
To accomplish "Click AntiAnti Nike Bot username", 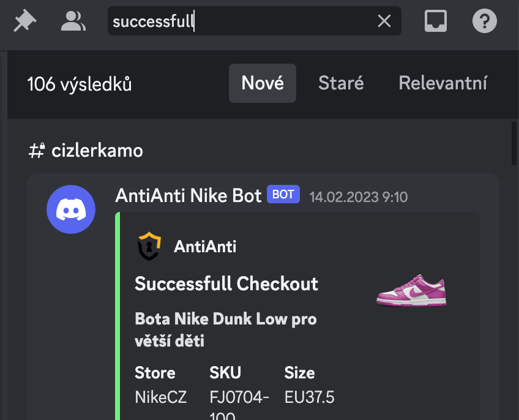I will [189, 195].
